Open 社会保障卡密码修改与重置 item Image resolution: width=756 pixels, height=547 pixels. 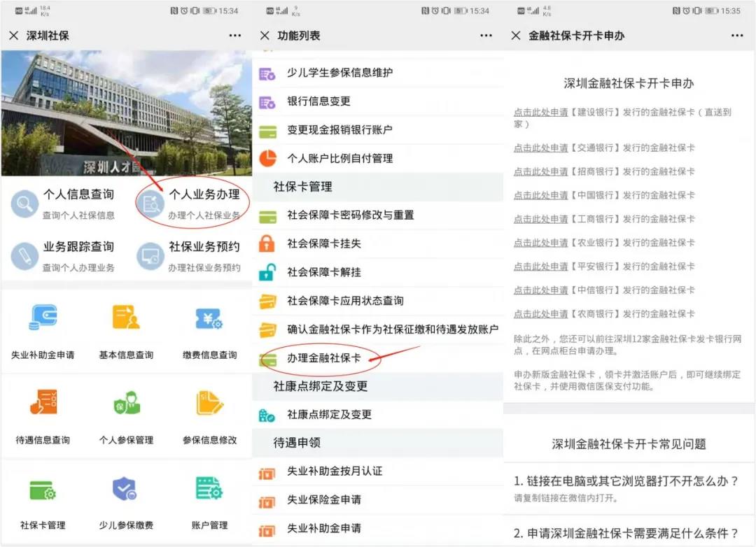coord(377,215)
